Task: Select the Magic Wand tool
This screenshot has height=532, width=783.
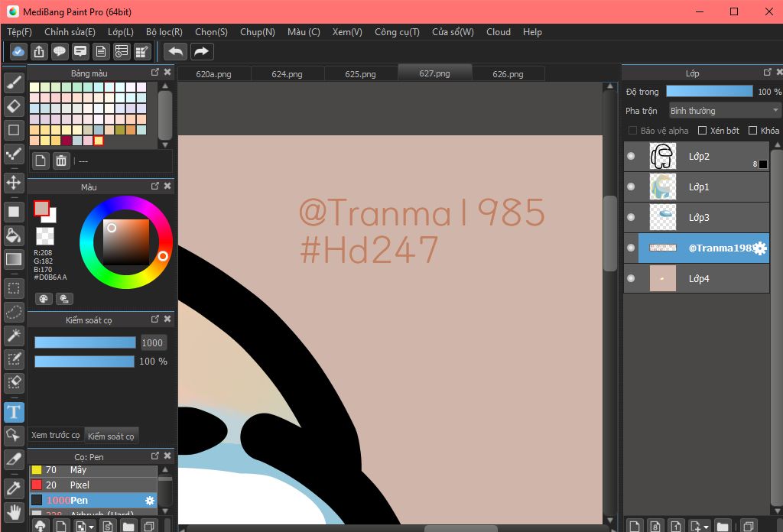Action: pyautogui.click(x=14, y=336)
